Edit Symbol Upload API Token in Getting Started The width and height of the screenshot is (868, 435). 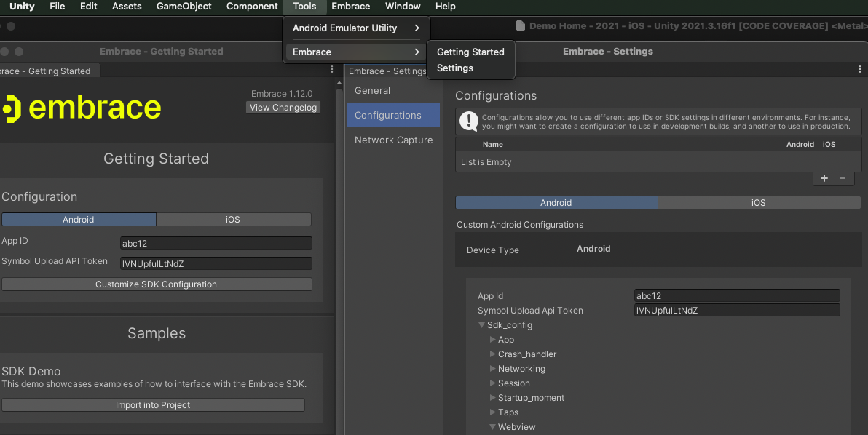click(x=216, y=263)
